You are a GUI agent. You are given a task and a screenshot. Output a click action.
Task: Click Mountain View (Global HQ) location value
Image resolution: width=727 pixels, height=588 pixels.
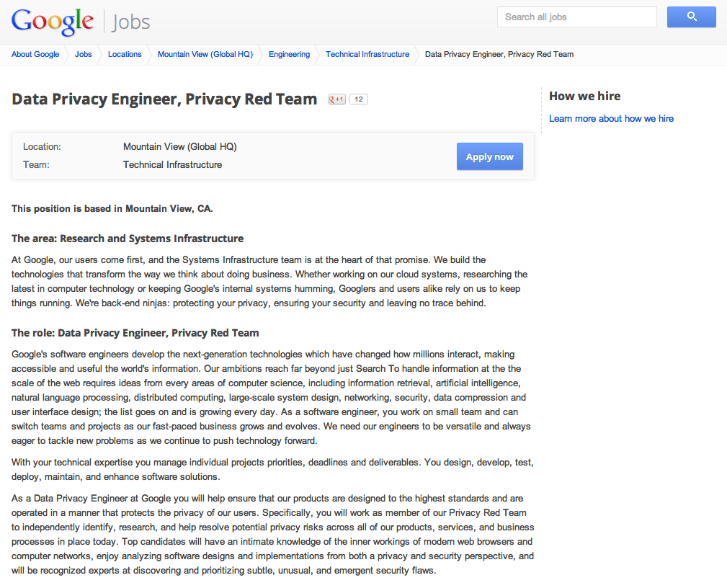click(x=180, y=146)
